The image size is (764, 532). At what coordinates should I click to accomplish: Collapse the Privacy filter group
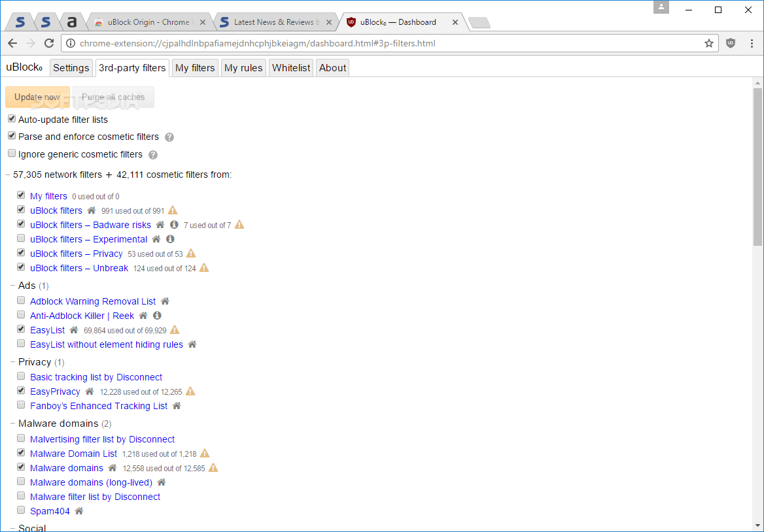coord(12,361)
